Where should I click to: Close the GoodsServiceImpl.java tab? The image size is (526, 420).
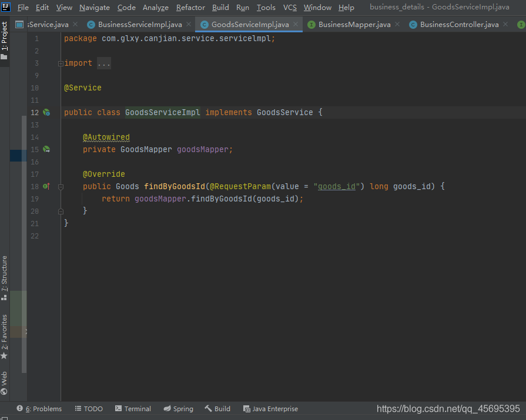click(296, 24)
